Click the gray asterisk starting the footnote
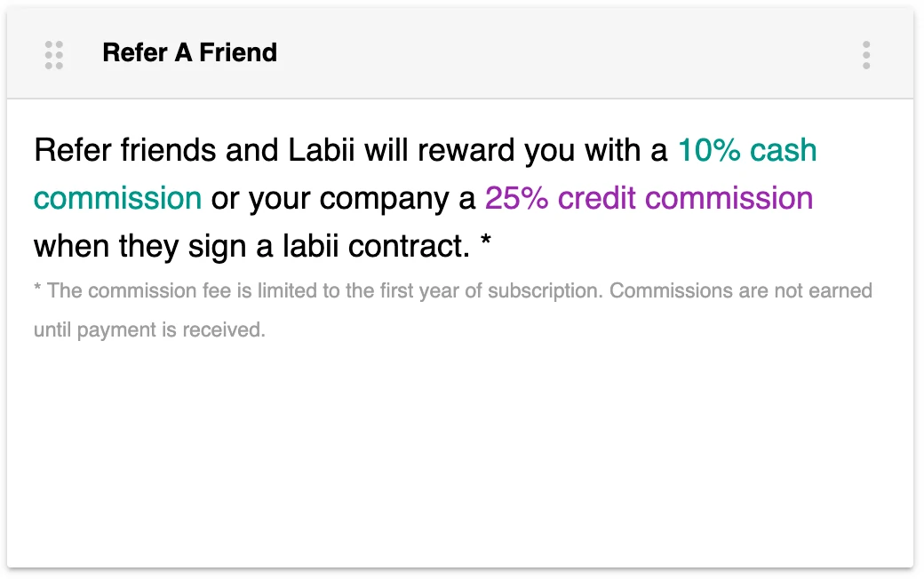 (38, 291)
